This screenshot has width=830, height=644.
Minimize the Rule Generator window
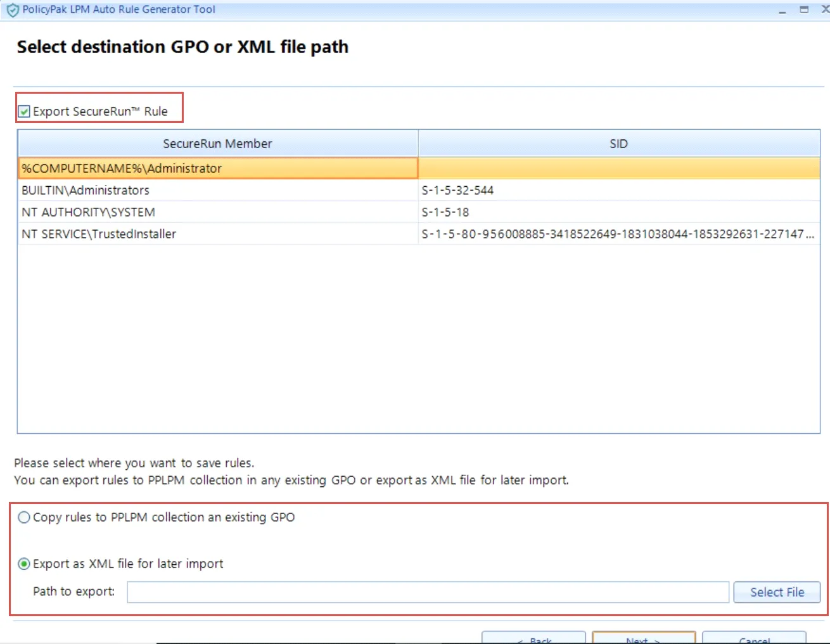pos(783,9)
